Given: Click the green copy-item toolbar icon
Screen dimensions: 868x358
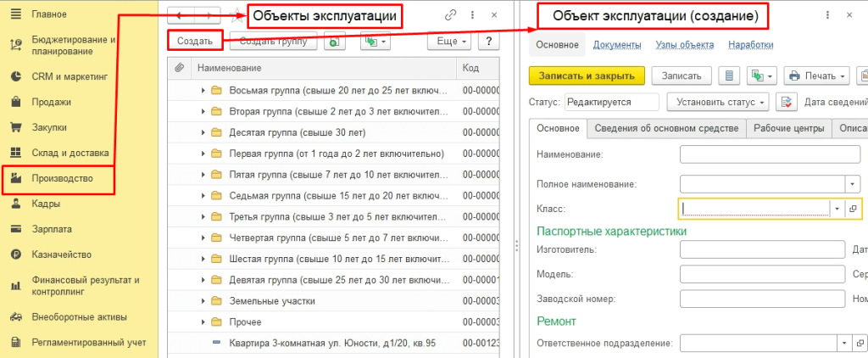Looking at the screenshot, I should pyautogui.click(x=335, y=41).
